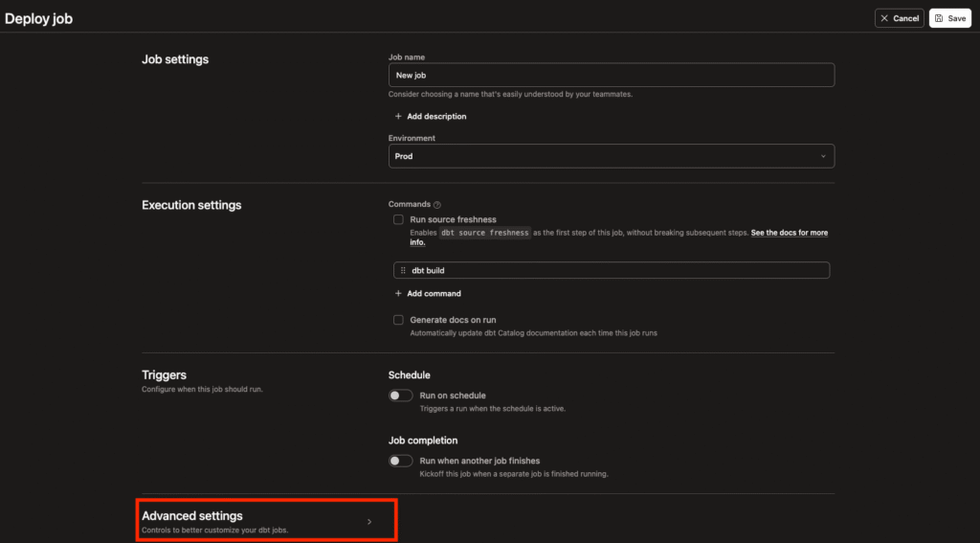
Task: Click the help icon beside Commands
Action: click(437, 205)
